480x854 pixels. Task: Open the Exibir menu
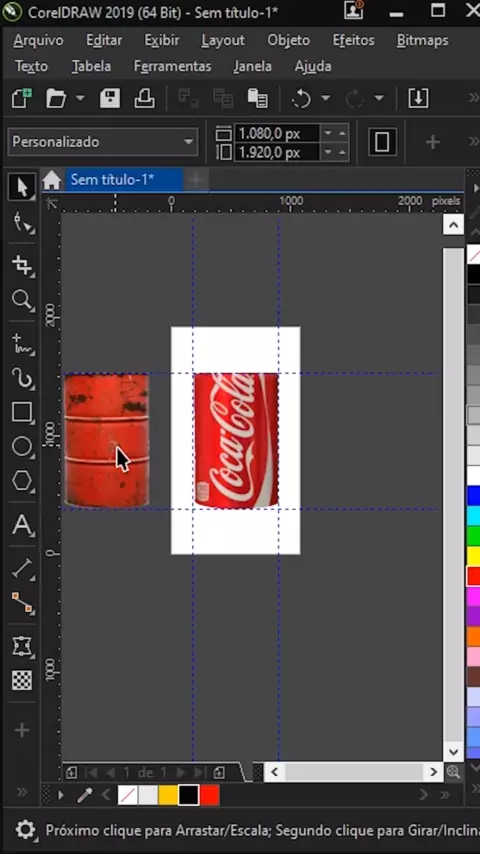162,40
